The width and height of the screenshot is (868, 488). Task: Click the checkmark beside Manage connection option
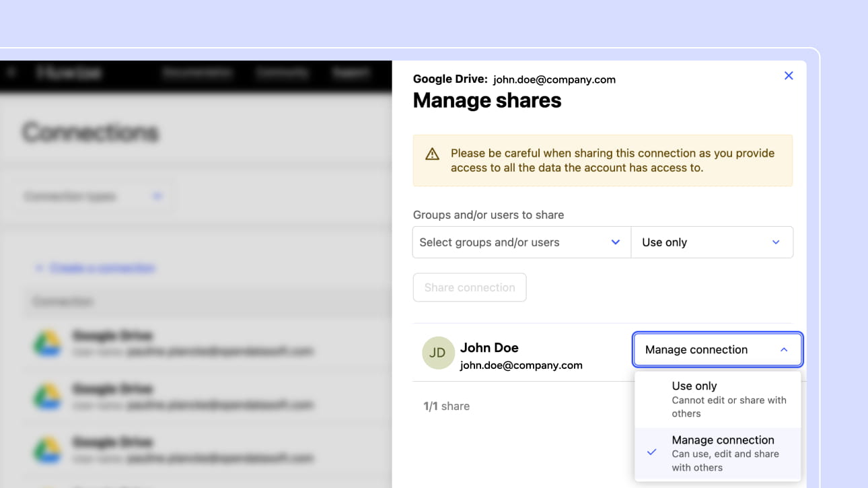[651, 453]
